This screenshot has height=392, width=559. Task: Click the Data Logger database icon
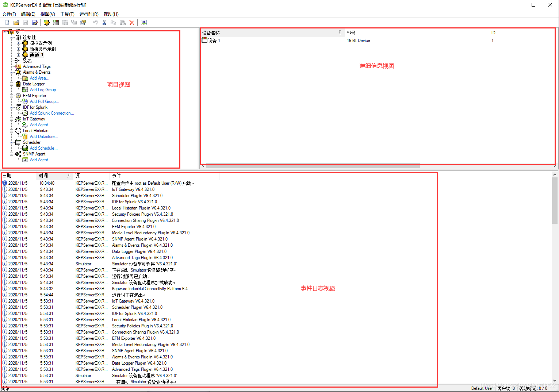tap(18, 84)
